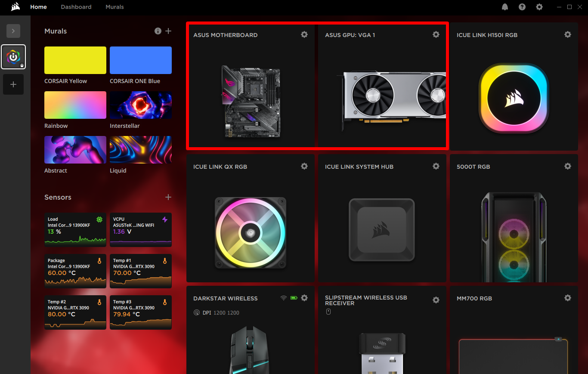Select the Rainbow mural swatch
Screen dimensions: 588x374
tap(75, 105)
